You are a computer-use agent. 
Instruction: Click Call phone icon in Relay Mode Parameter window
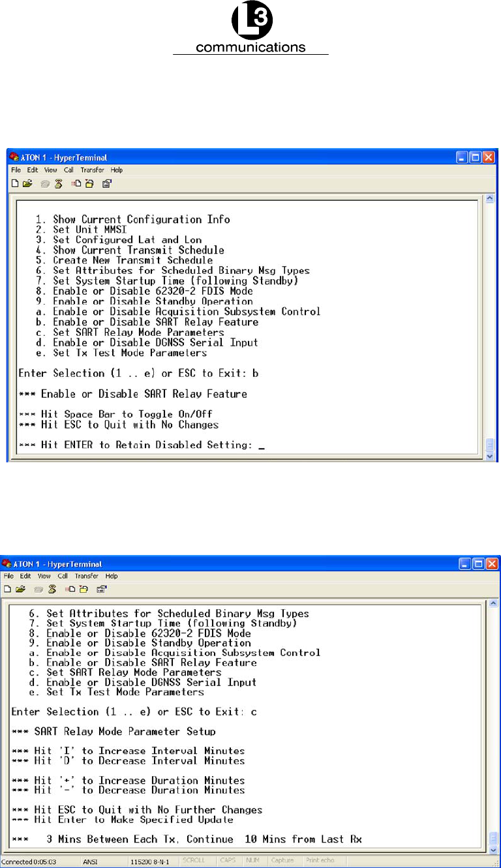tap(38, 589)
